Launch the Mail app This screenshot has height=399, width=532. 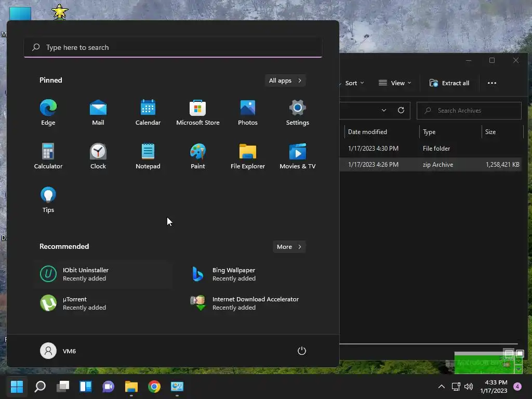click(98, 113)
